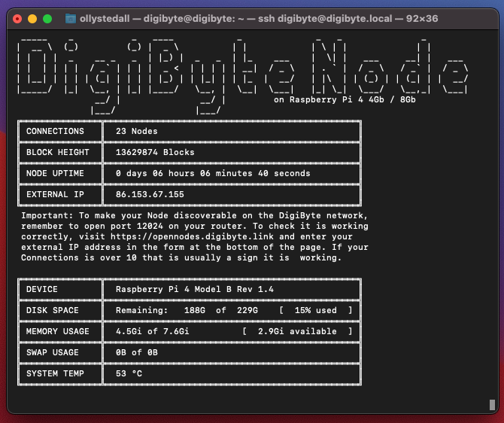Click the '188G' remaining disk value
This screenshot has height=423, width=504.
click(x=195, y=310)
